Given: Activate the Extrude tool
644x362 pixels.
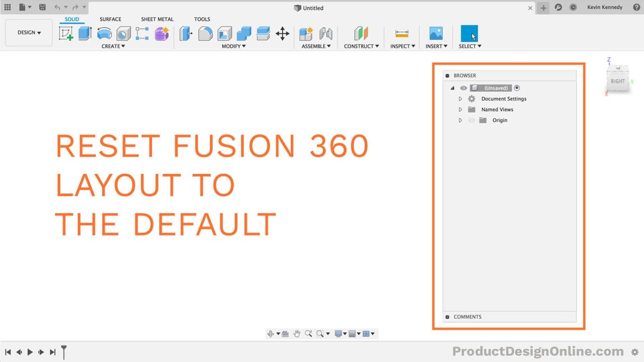Looking at the screenshot, I should 85,33.
